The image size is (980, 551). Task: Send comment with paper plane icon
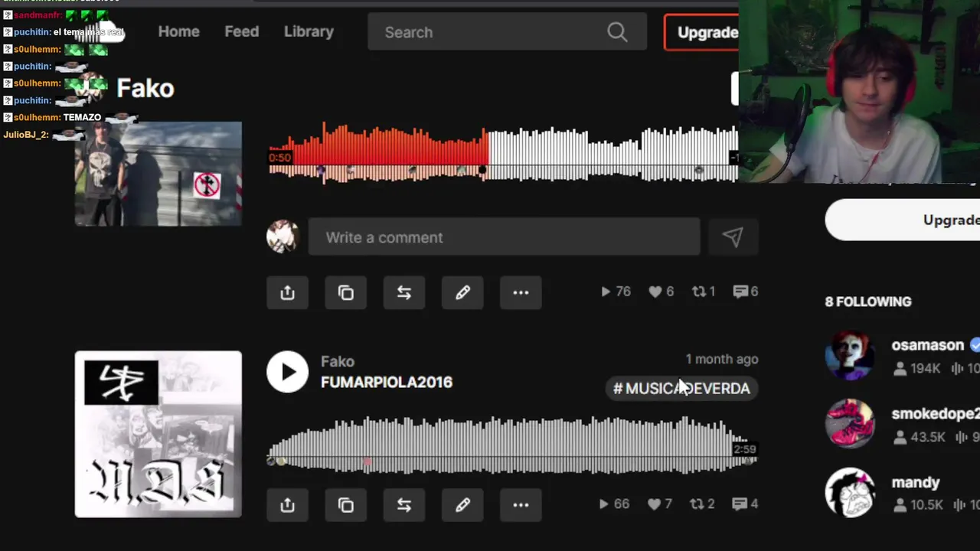click(x=733, y=237)
